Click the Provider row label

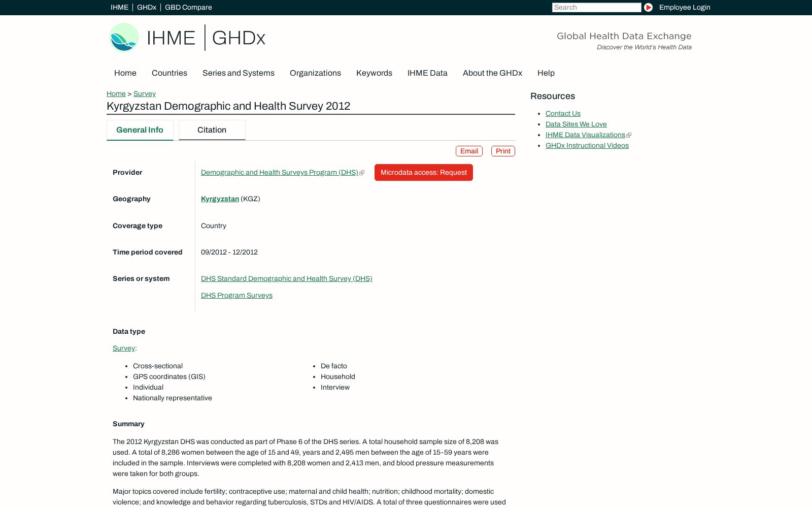tap(127, 173)
